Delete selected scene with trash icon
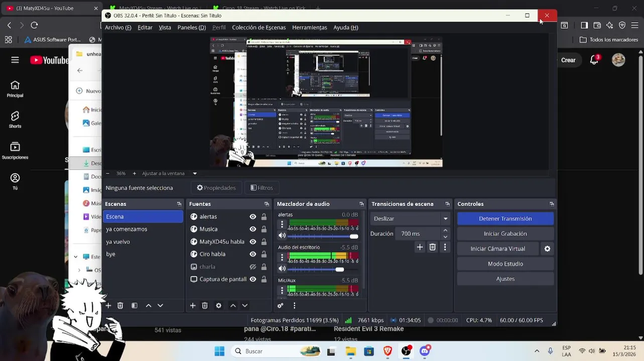644x361 pixels. pos(120,305)
